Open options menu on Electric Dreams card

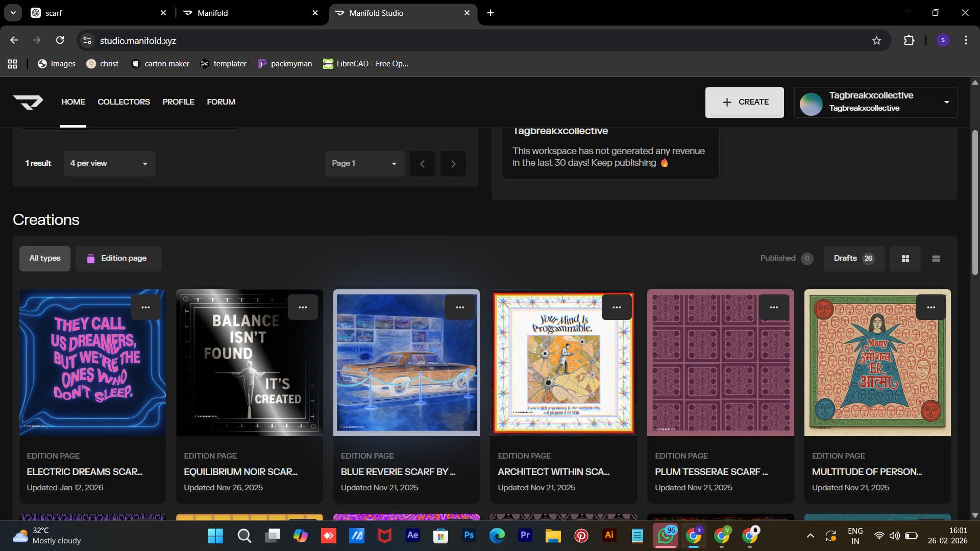coord(145,307)
